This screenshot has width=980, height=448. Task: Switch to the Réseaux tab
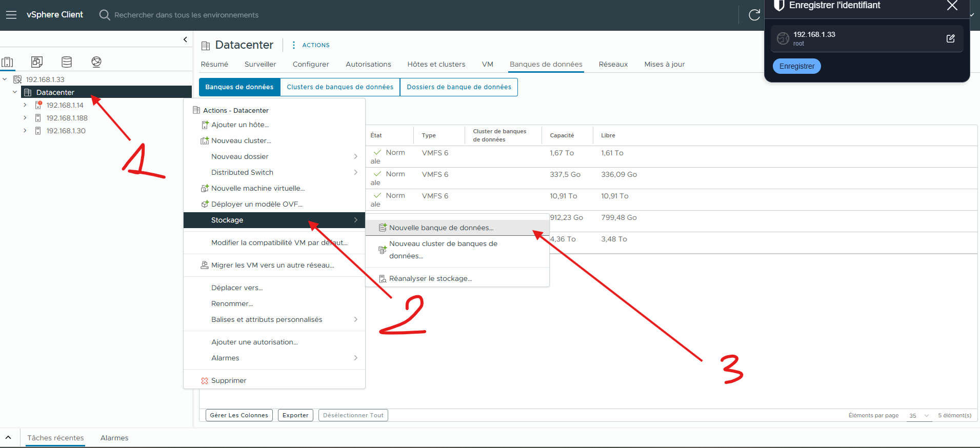tap(613, 65)
